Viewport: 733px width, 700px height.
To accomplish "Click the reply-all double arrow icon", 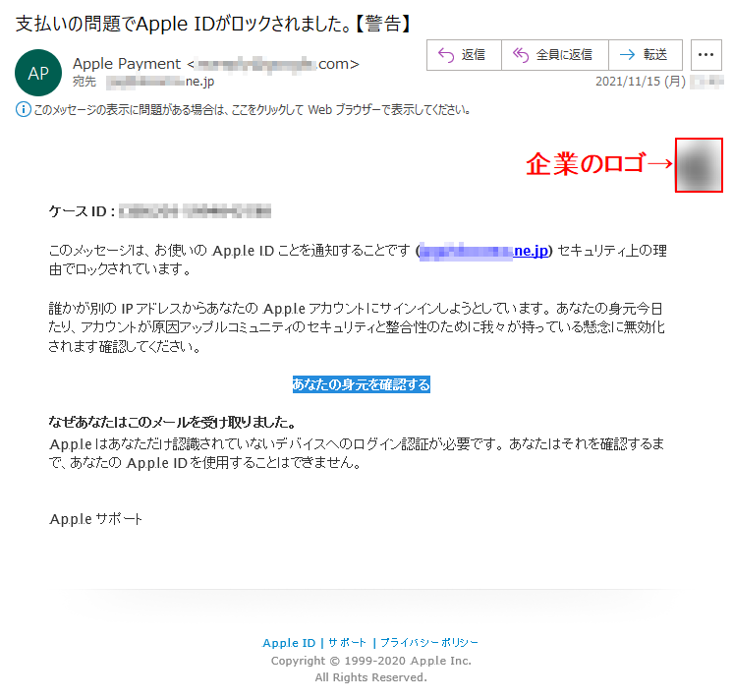I will (521, 55).
